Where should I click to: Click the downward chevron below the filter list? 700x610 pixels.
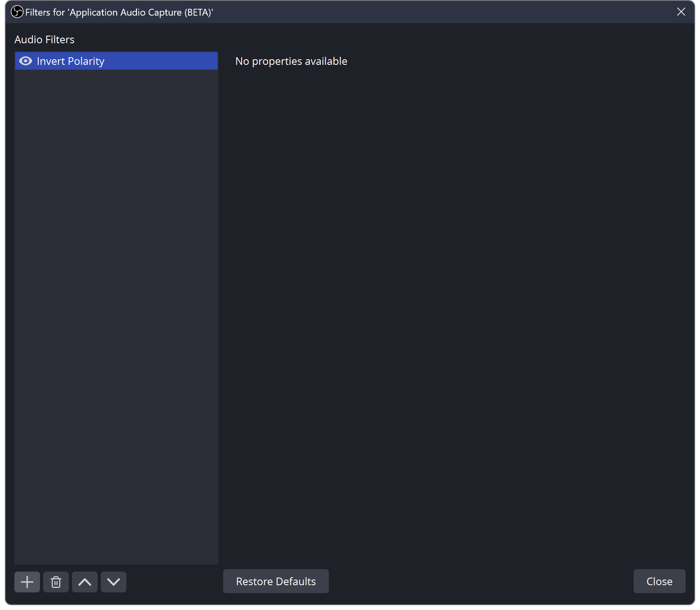pos(114,582)
